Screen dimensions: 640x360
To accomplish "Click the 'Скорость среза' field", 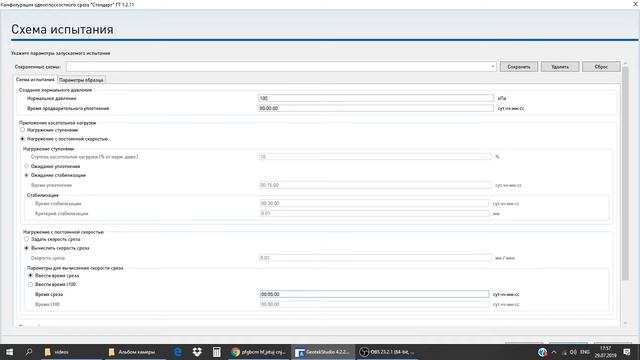I will [x=375, y=258].
